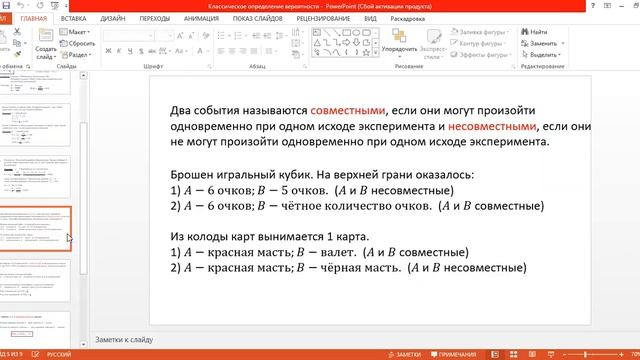Apply italic formatting with the К button
The width and height of the screenshot is (640, 360).
pyautogui.click(x=119, y=51)
